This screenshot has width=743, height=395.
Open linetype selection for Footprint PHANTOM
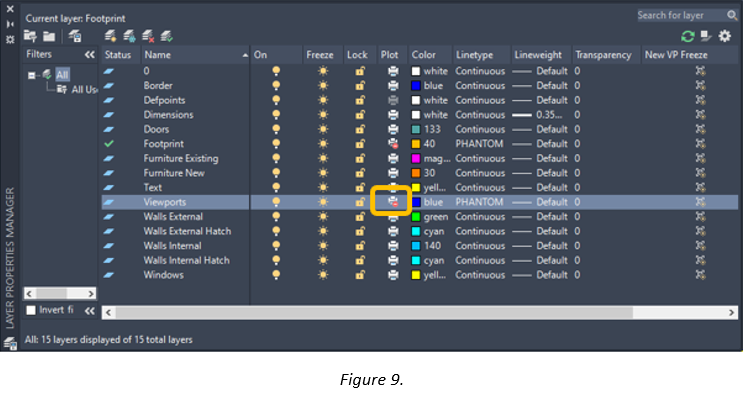pos(479,144)
